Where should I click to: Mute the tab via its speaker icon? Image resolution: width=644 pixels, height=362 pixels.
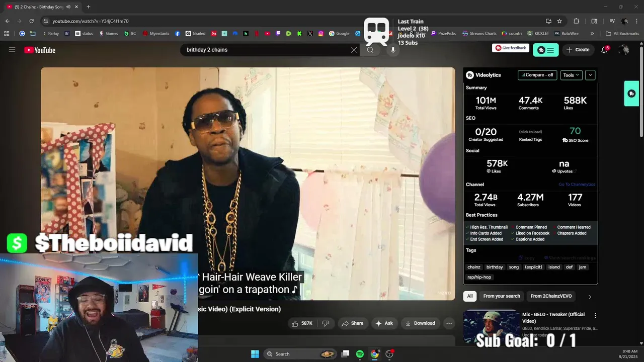pos(68,7)
